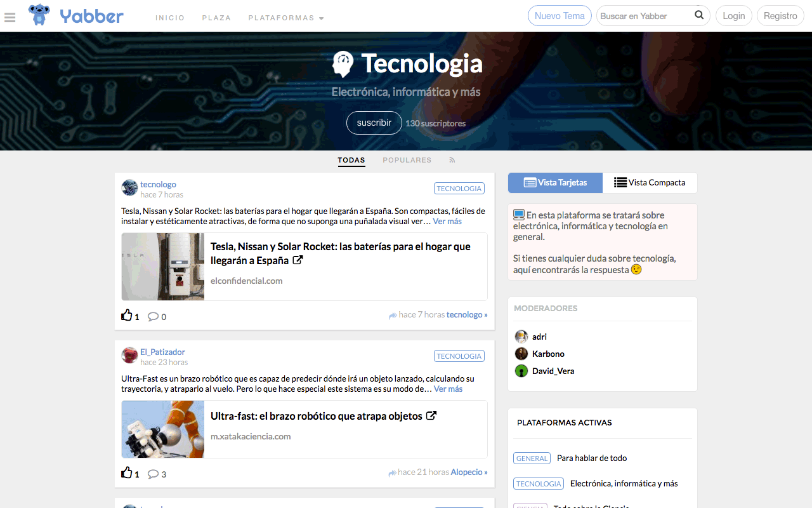Open the hamburger sidebar menu
Image resolution: width=812 pixels, height=508 pixels.
click(x=10, y=17)
